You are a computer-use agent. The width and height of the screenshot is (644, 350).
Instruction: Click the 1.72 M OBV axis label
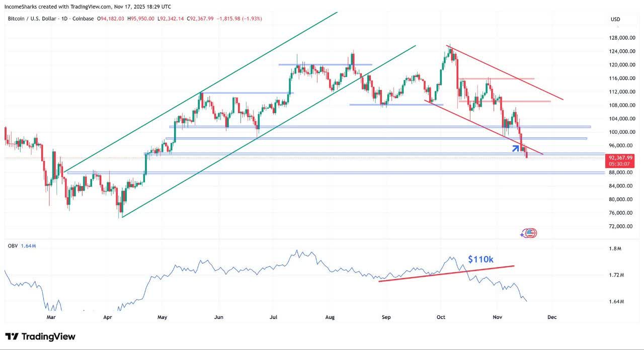pos(617,276)
